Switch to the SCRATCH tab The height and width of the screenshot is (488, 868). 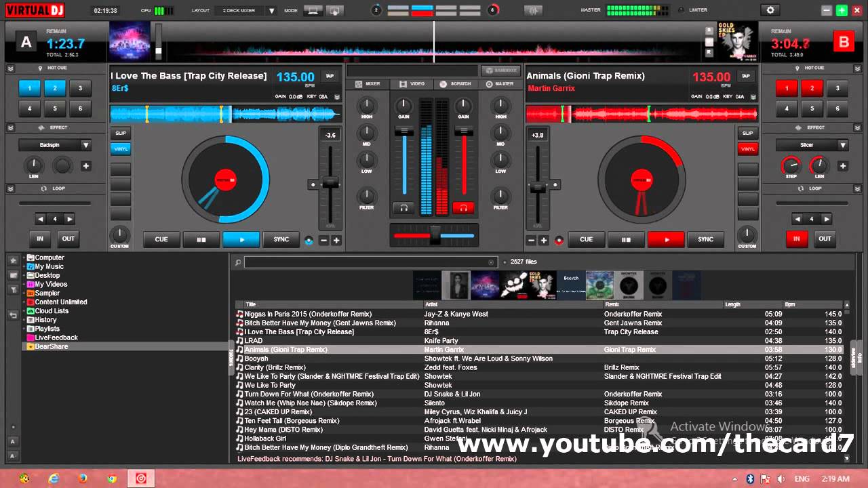(x=456, y=84)
